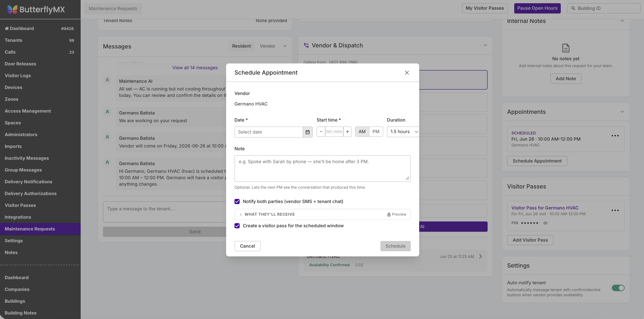The width and height of the screenshot is (644, 319).
Task: Open Building Notes in the sidebar
Action: 40,313
